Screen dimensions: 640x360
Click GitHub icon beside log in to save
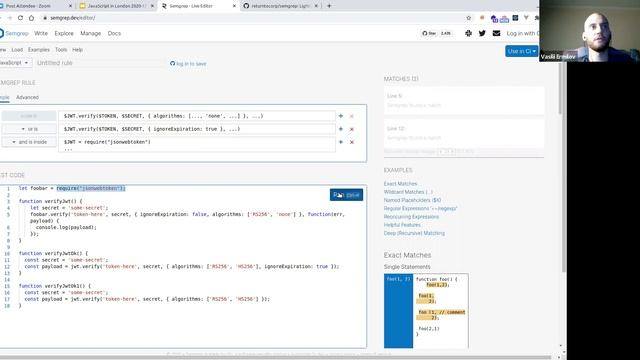pos(172,64)
